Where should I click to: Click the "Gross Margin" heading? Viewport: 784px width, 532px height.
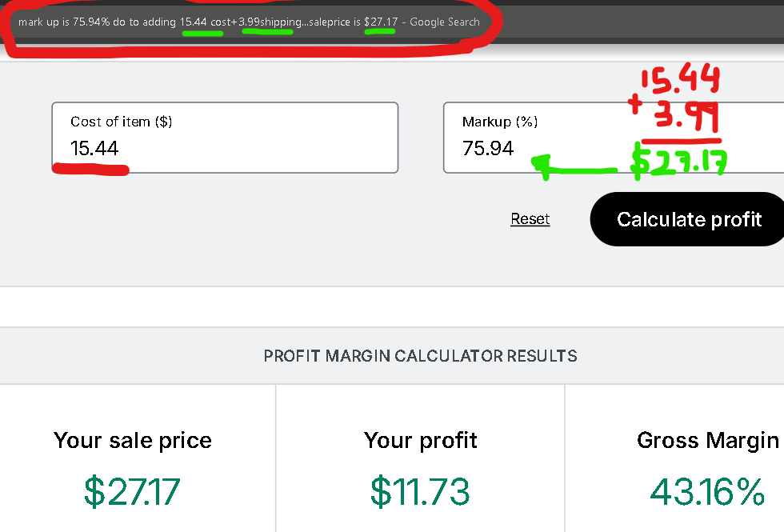pos(707,440)
